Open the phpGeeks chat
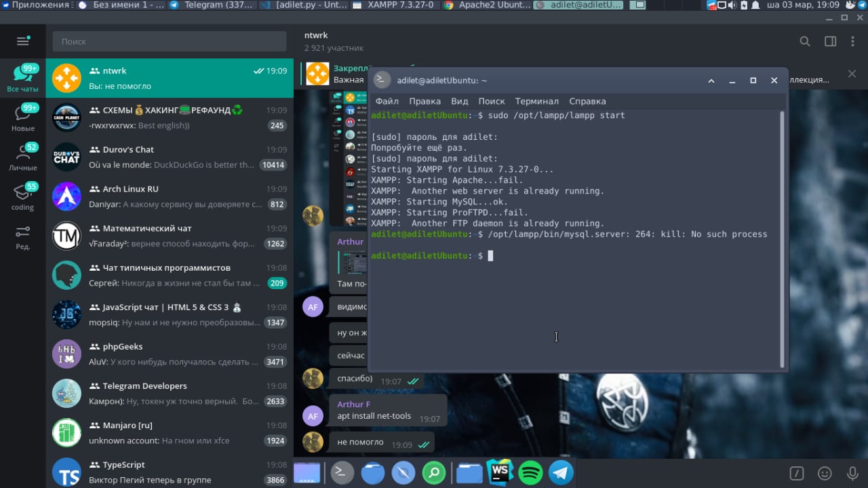The width and height of the screenshot is (868, 488). click(170, 354)
